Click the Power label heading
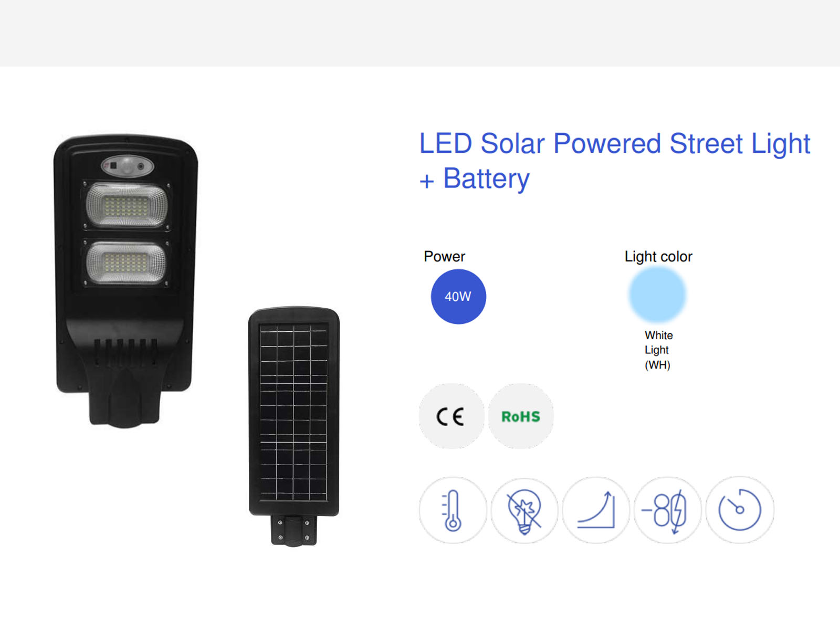Image resolution: width=840 pixels, height=630 pixels. pos(444,257)
